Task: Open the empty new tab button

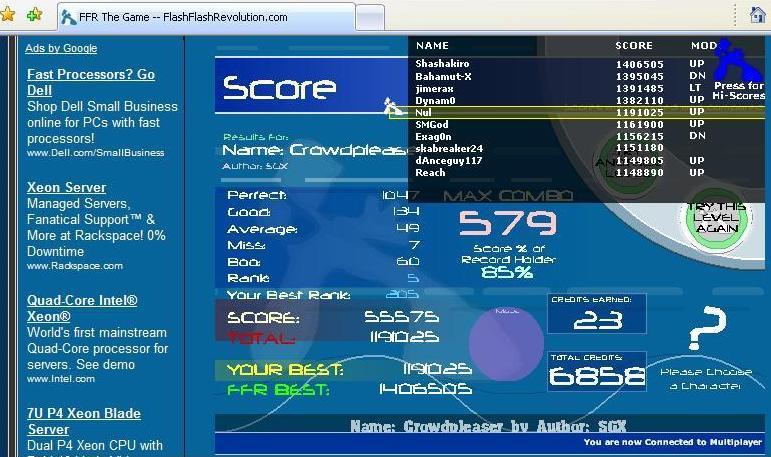Action: coord(370,19)
